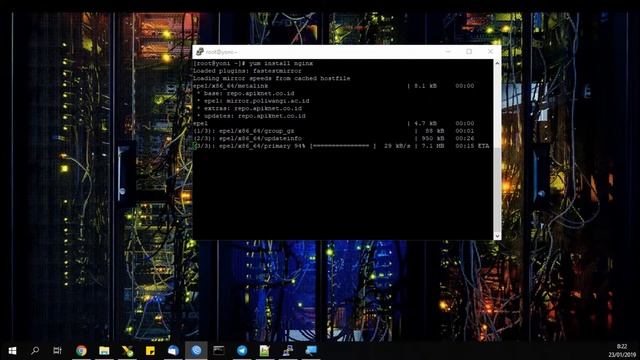Click 'Loading mirror speeds from cached hostfile'

pos(271,78)
